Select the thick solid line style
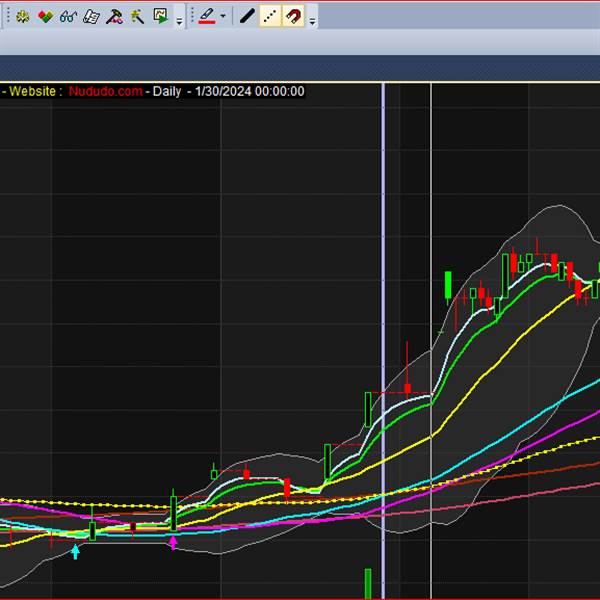 pyautogui.click(x=247, y=16)
